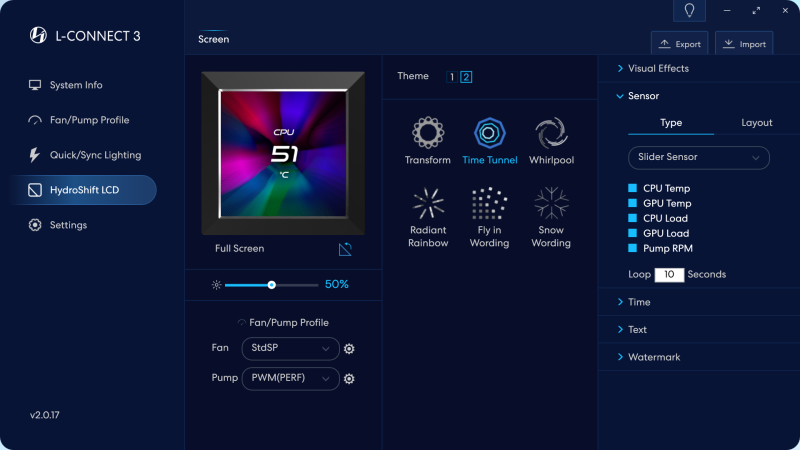Select the Fly in Wording effect icon

click(x=489, y=203)
